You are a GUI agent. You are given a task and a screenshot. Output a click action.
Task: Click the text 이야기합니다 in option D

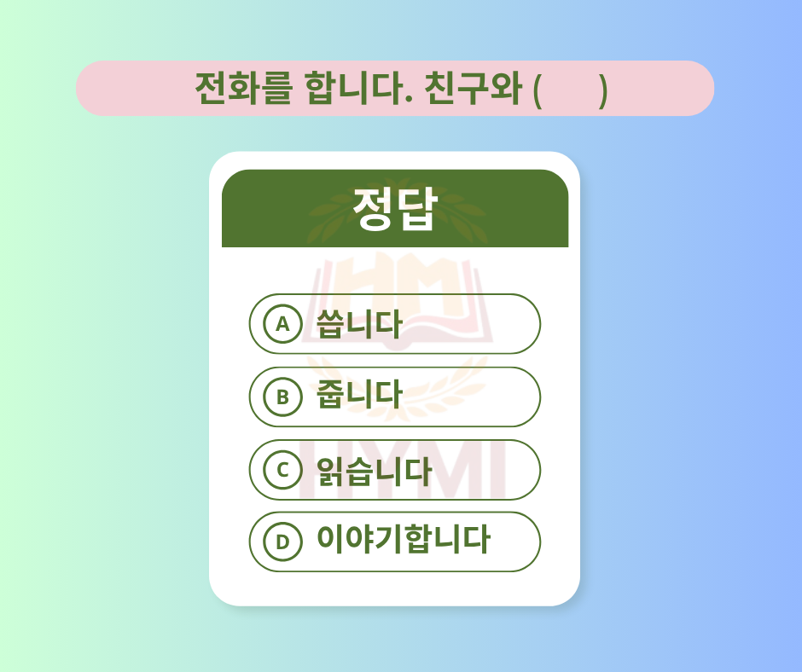pyautogui.click(x=404, y=539)
